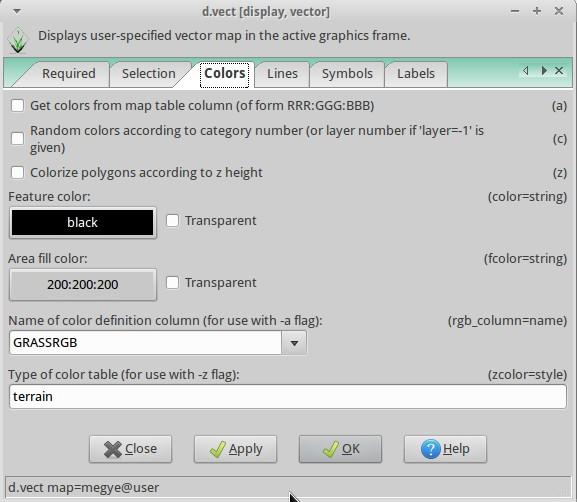Click the Close button
This screenshot has height=502, width=577.
tap(130, 449)
